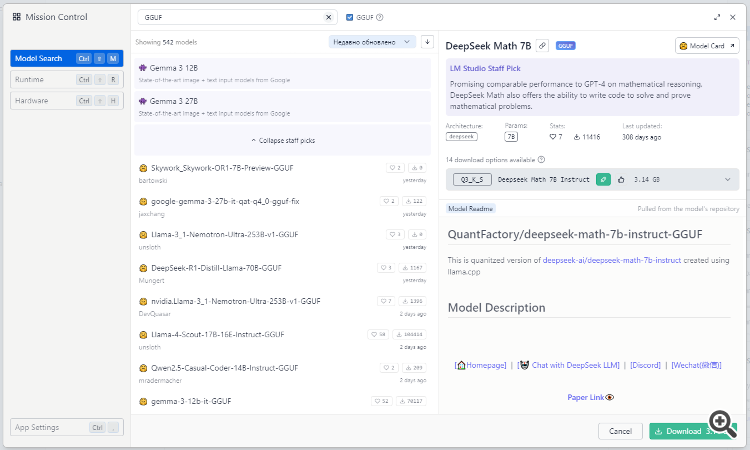Open Chat with DeepSeek LLM link
The image size is (750, 450).
[x=569, y=365]
